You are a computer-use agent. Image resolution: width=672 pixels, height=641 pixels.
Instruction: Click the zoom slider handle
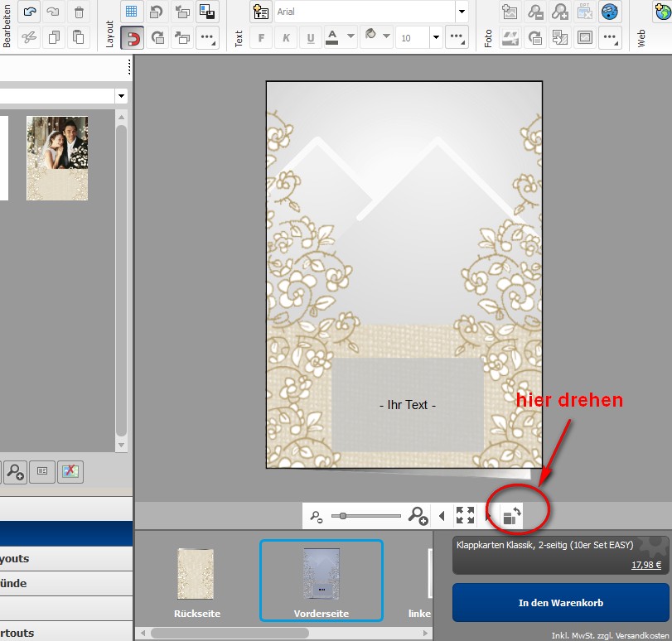[342, 516]
